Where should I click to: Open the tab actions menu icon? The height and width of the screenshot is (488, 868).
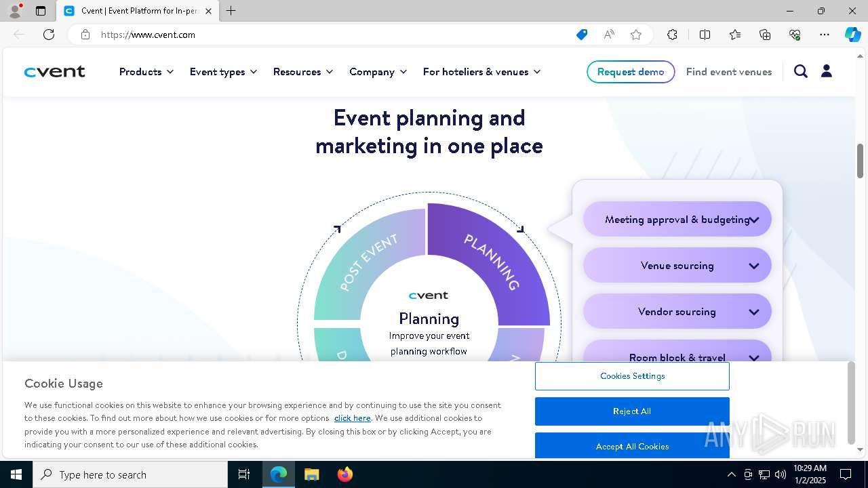tap(41, 11)
